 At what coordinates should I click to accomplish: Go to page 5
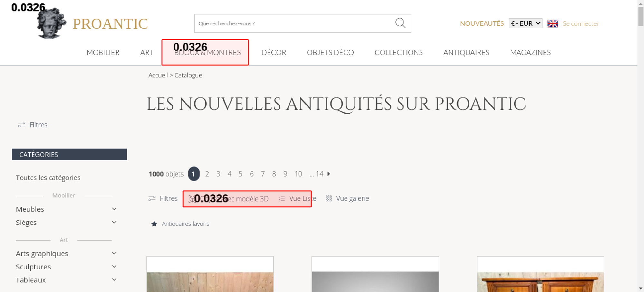coord(241,174)
